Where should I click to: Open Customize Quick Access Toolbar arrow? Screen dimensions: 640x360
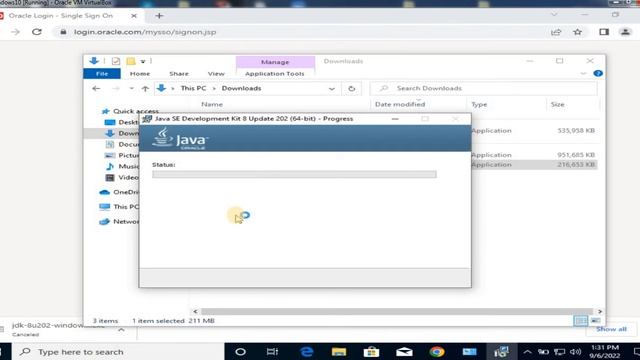coord(143,61)
